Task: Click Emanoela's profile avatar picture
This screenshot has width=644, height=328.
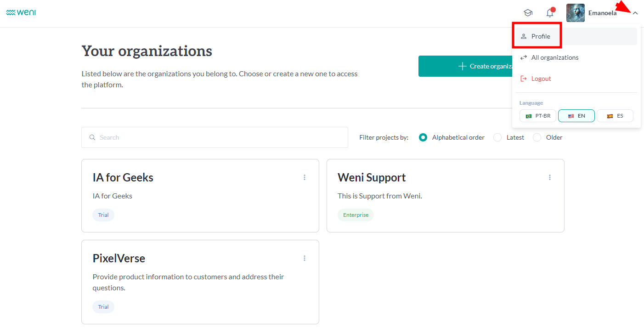Action: 575,13
